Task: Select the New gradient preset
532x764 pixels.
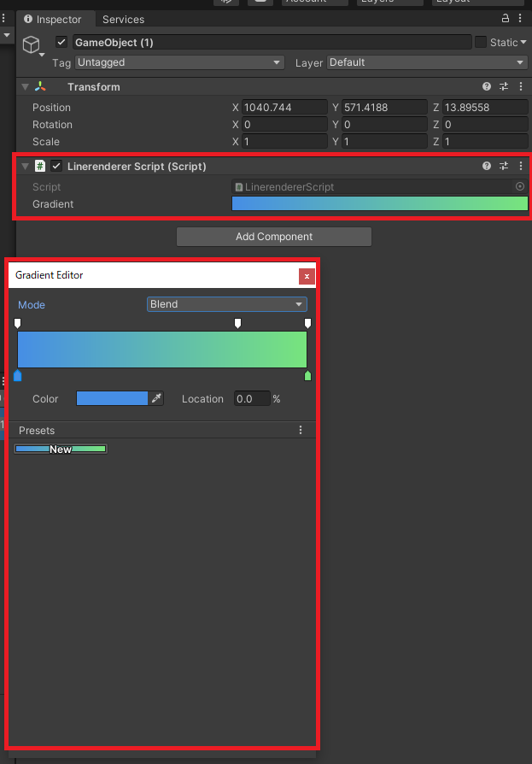Action: (x=61, y=449)
